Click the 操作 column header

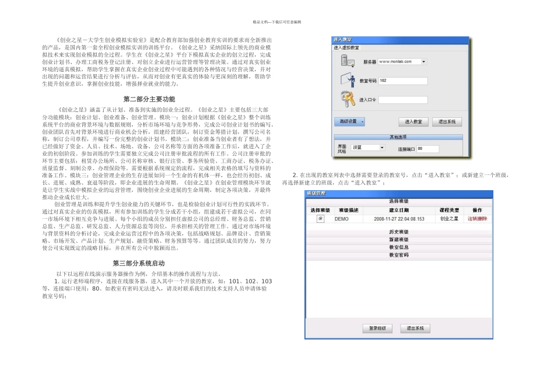point(478,210)
